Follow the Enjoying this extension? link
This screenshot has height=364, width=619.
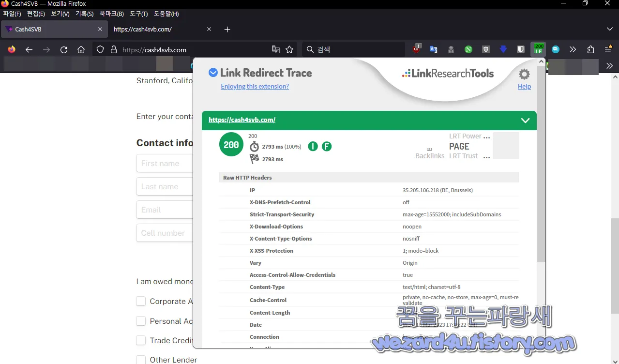[x=255, y=86]
